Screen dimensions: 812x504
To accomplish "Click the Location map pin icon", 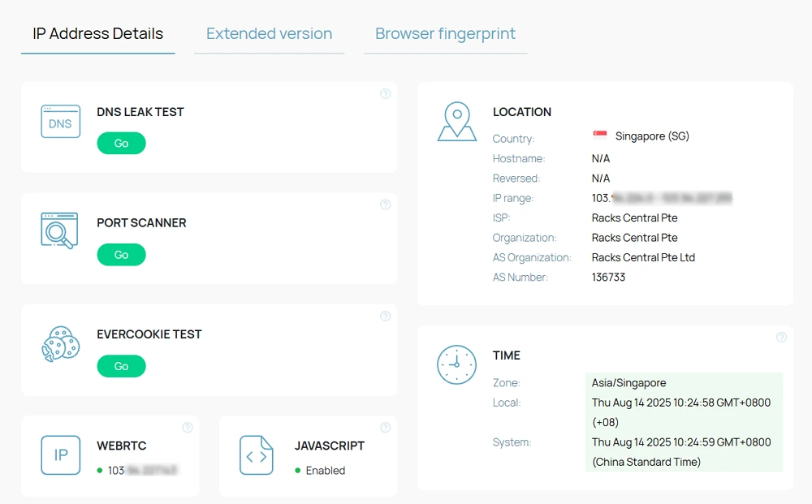I will point(456,122).
